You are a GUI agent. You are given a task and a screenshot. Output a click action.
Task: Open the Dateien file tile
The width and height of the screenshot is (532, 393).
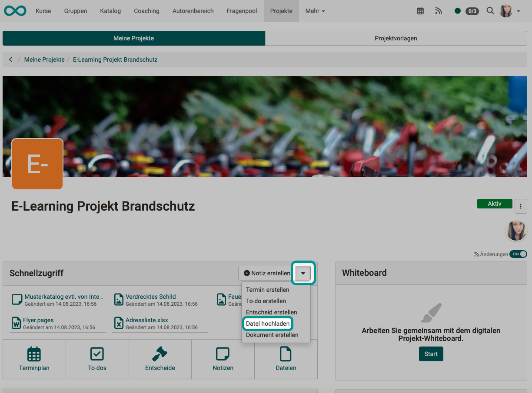pyautogui.click(x=286, y=359)
